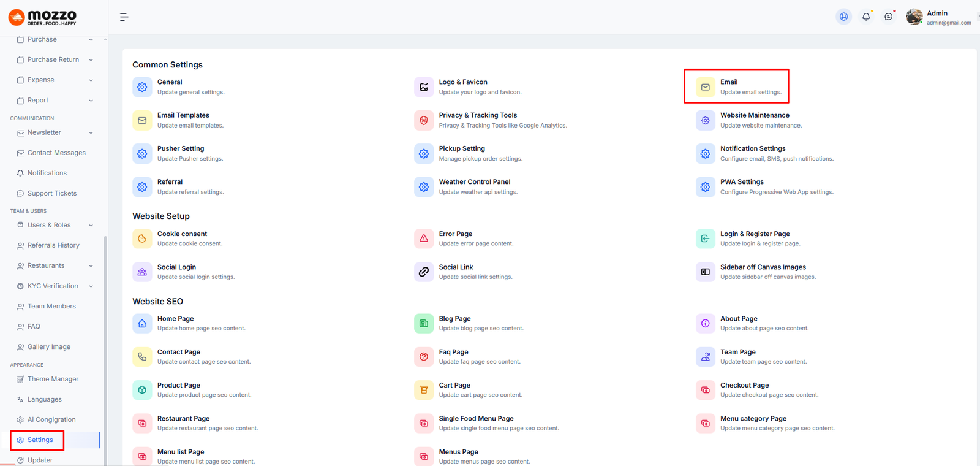This screenshot has width=980, height=466.
Task: Open the Admin profile avatar menu
Action: pos(914,17)
